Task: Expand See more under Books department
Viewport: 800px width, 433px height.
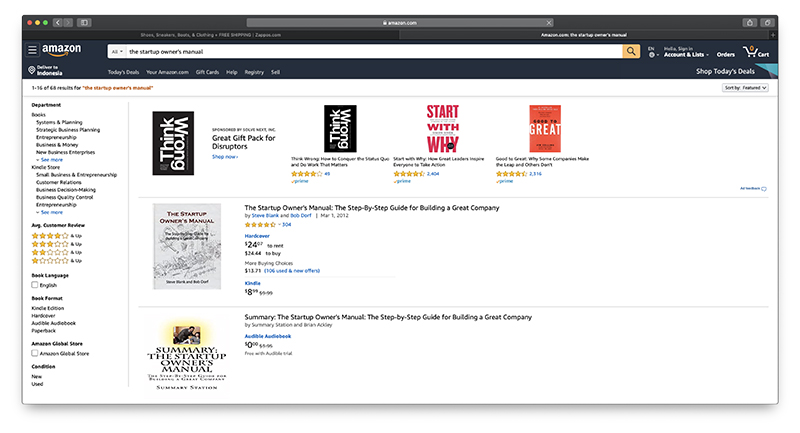Action: pyautogui.click(x=52, y=160)
